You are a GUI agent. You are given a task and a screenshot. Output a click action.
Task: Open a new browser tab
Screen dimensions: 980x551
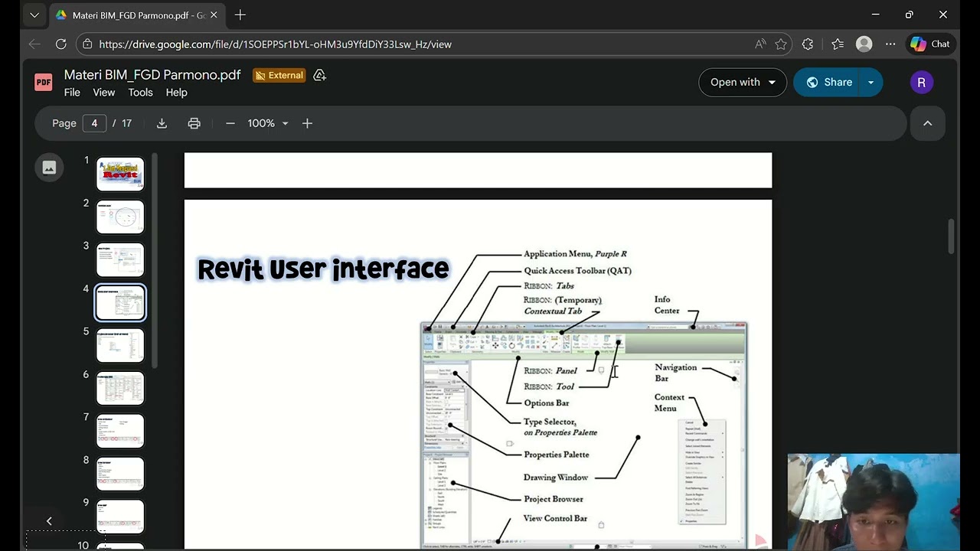click(240, 15)
